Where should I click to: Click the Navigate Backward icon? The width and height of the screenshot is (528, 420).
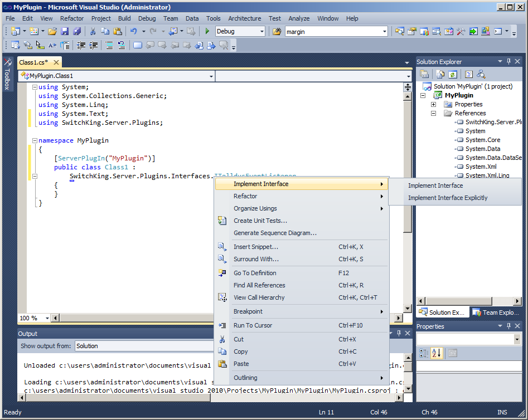(x=173, y=31)
